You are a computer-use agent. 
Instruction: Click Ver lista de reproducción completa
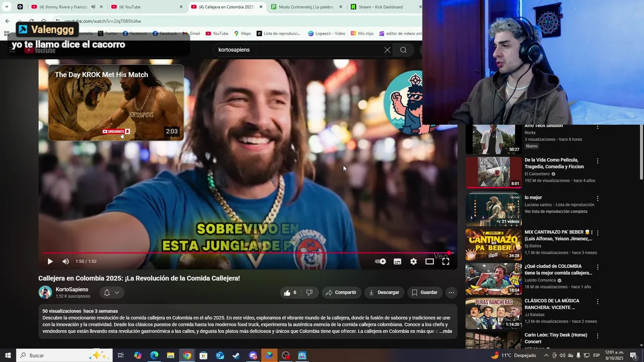coord(556,212)
